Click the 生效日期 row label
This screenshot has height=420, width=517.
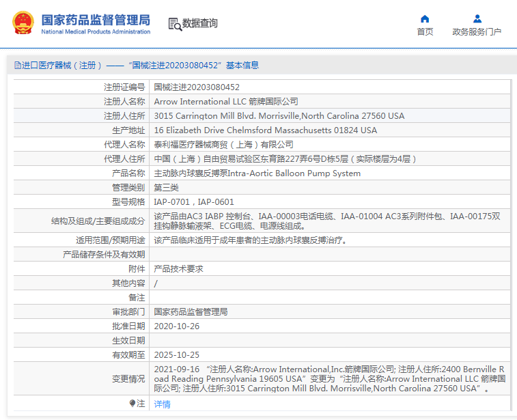point(128,341)
